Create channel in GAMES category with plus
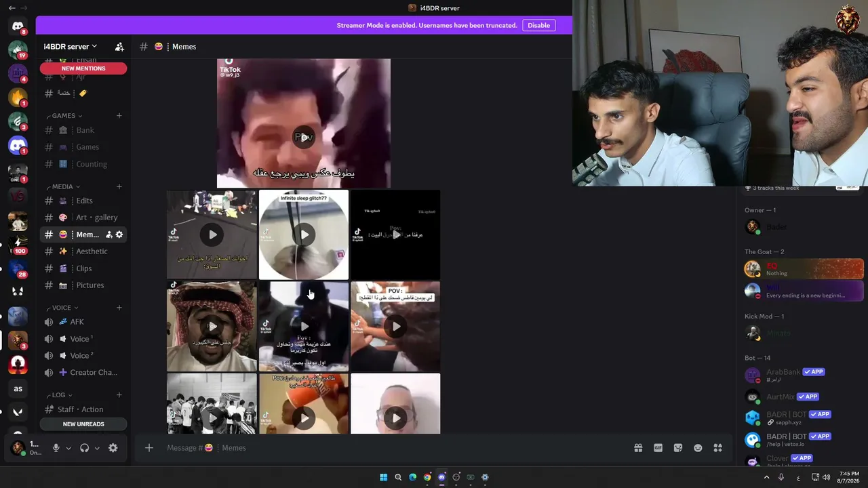 [x=119, y=115]
